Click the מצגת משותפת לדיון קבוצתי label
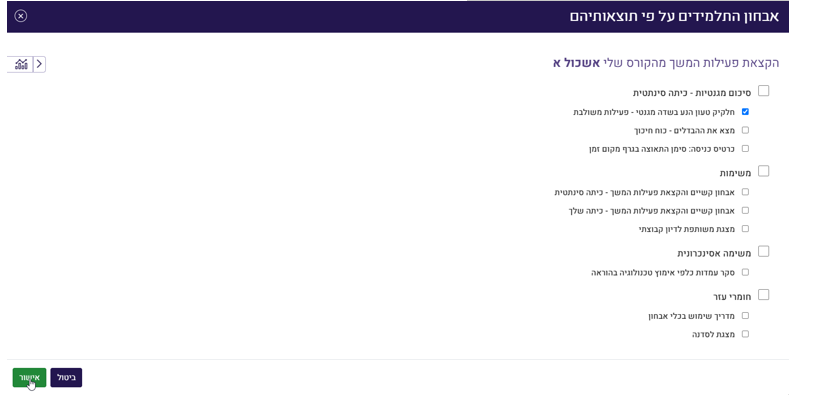824x395 pixels. (x=686, y=230)
